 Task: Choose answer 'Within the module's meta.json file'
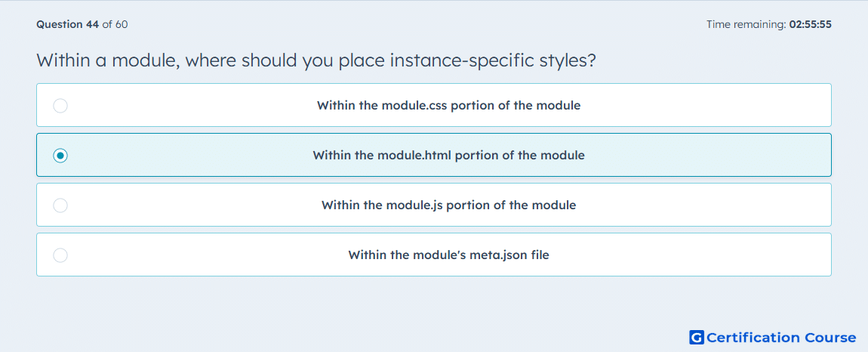coord(448,255)
